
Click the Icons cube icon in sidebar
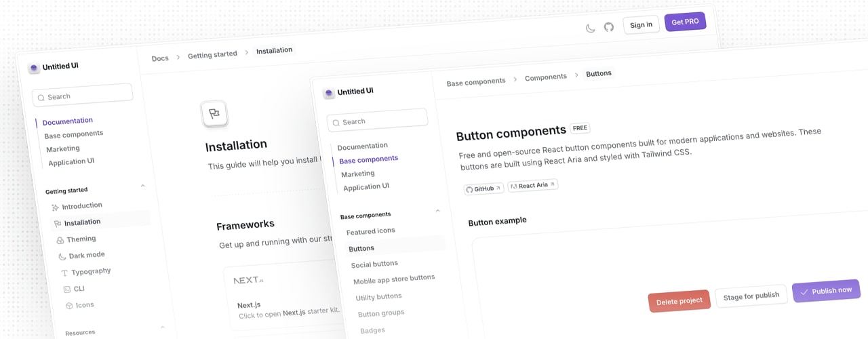tap(69, 306)
